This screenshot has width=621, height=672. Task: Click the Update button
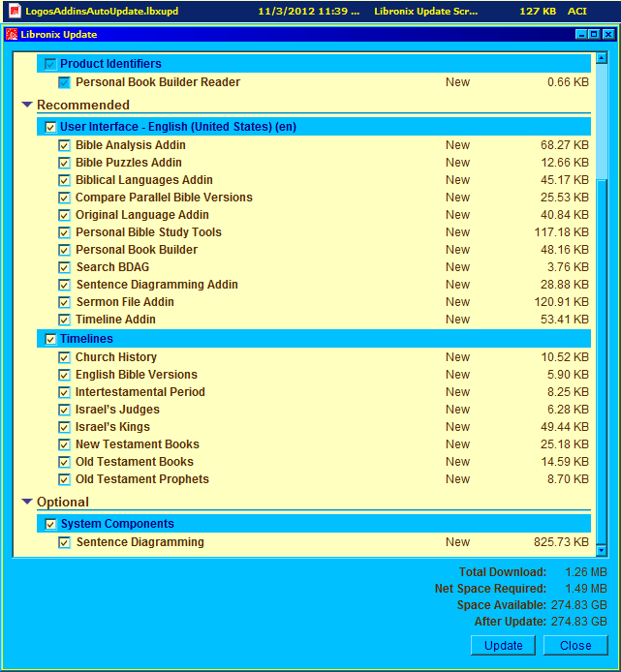click(x=503, y=645)
